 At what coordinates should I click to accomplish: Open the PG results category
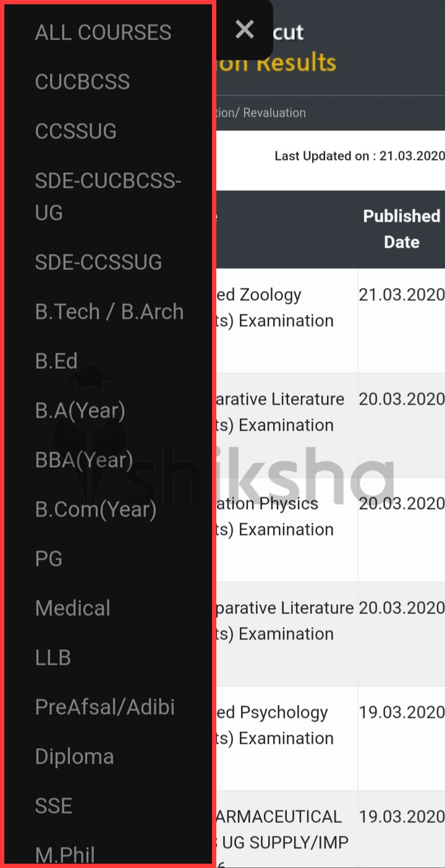(x=48, y=558)
